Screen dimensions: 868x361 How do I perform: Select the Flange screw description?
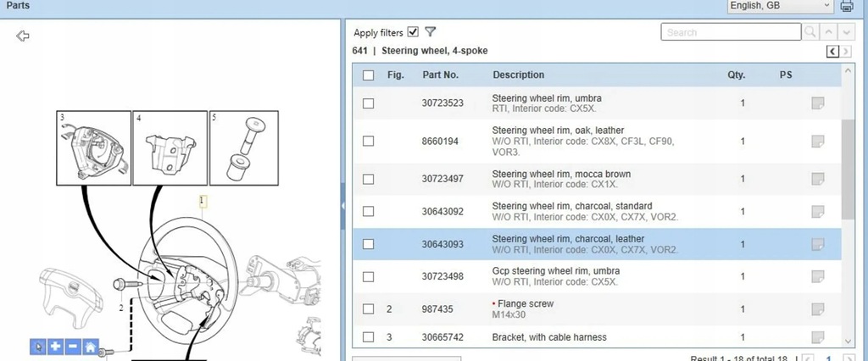pos(526,303)
